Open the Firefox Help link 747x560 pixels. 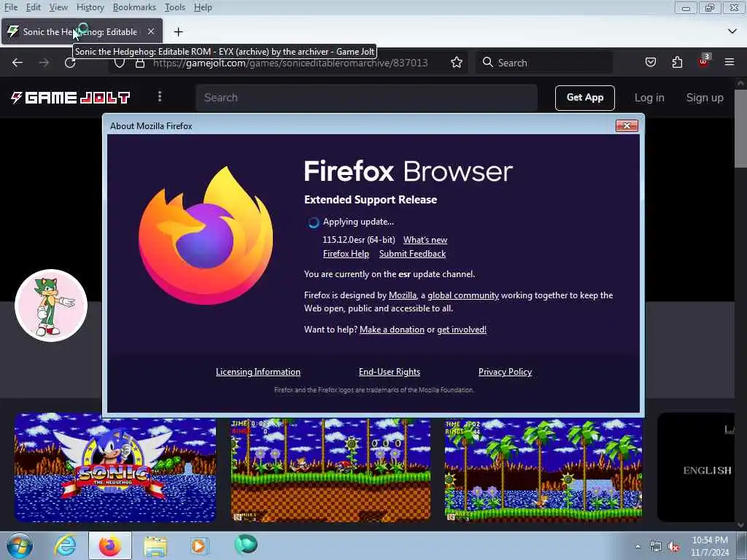(346, 254)
